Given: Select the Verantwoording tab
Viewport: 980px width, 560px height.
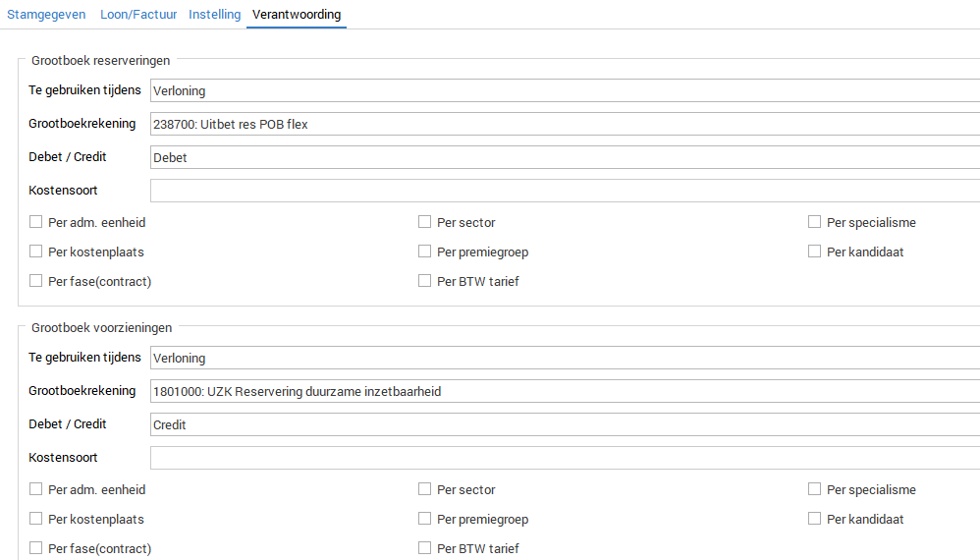Looking at the screenshot, I should coord(297,15).
